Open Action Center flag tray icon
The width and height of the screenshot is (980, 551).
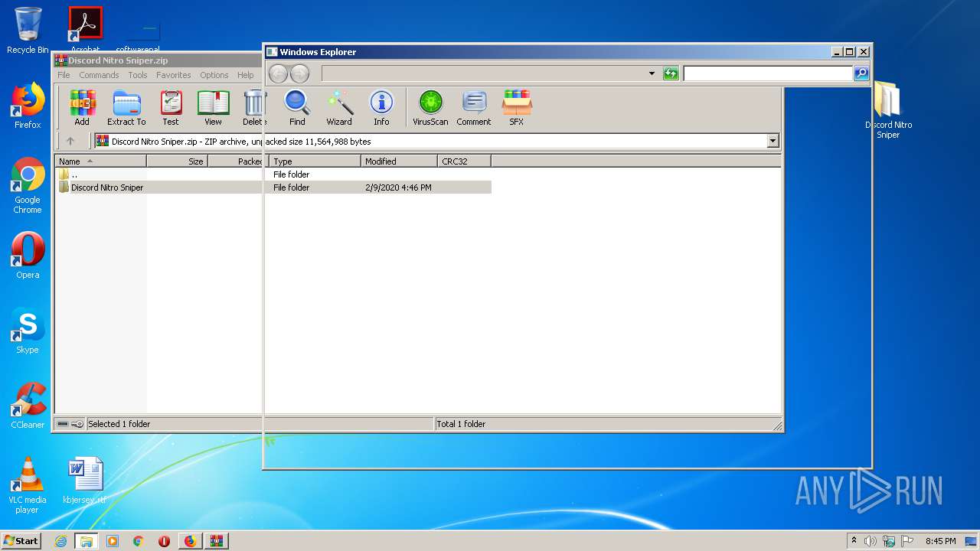(906, 541)
